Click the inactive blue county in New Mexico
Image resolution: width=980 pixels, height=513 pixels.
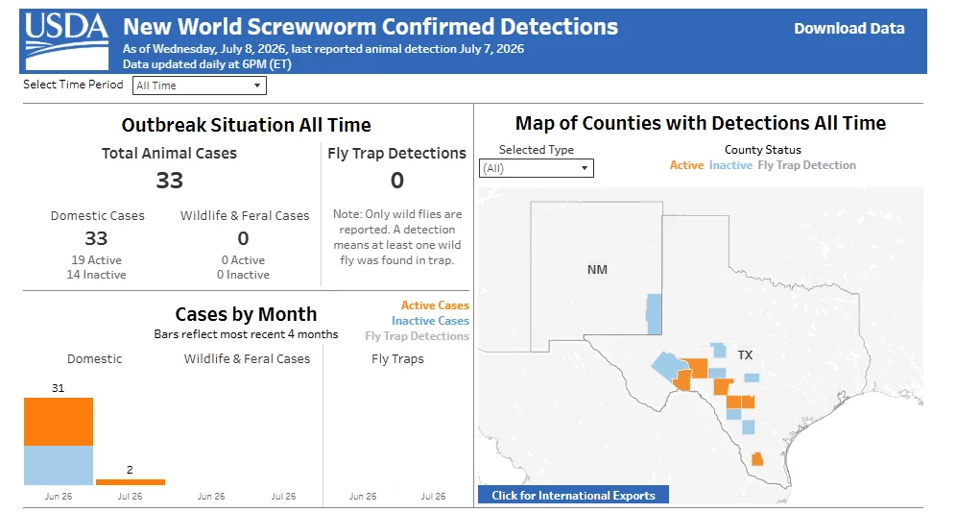tap(654, 314)
